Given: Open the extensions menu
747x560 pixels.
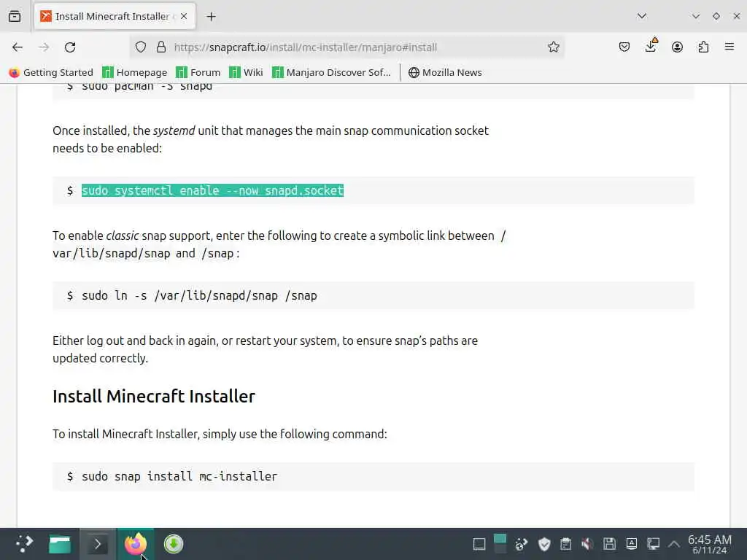Looking at the screenshot, I should tap(703, 47).
